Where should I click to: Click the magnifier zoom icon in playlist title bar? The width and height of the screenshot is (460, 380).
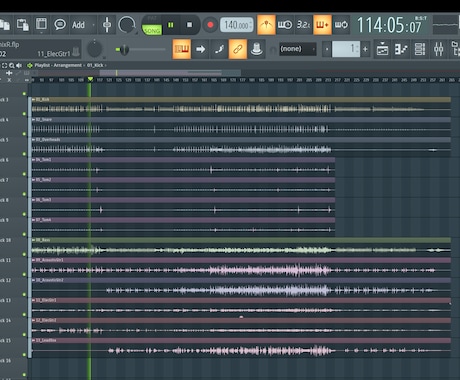tap(12, 66)
